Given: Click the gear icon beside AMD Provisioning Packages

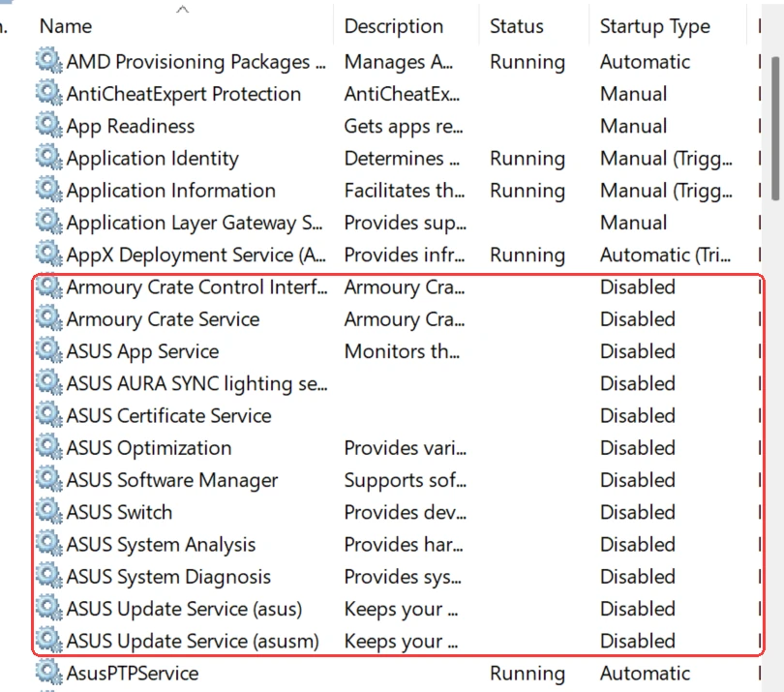Looking at the screenshot, I should tap(48, 61).
